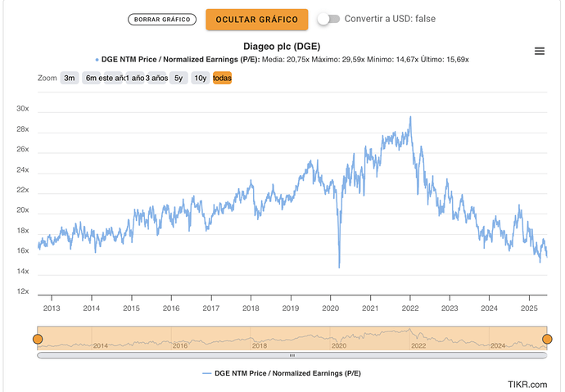Image resolution: width=565 pixels, height=392 pixels.
Task: Click the Mínimo: 14,67x value
Action: tap(392, 60)
